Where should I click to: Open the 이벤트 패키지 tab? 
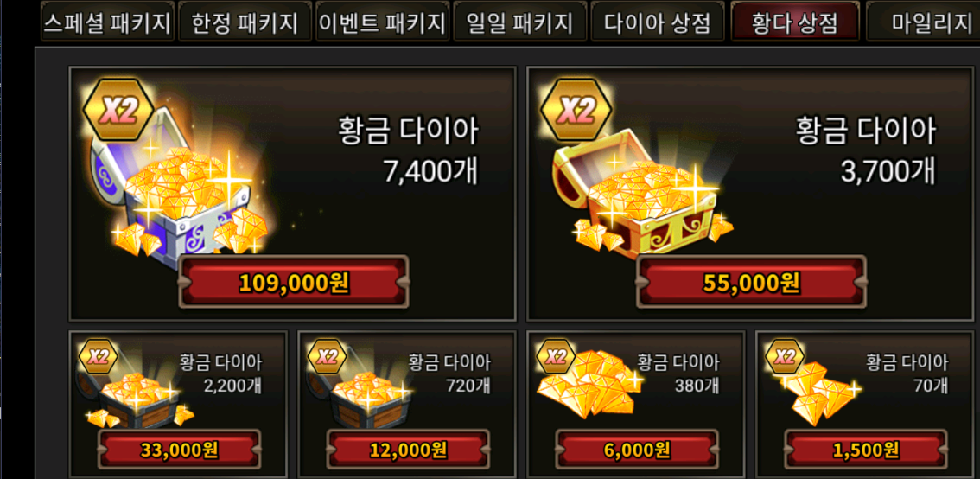click(383, 22)
